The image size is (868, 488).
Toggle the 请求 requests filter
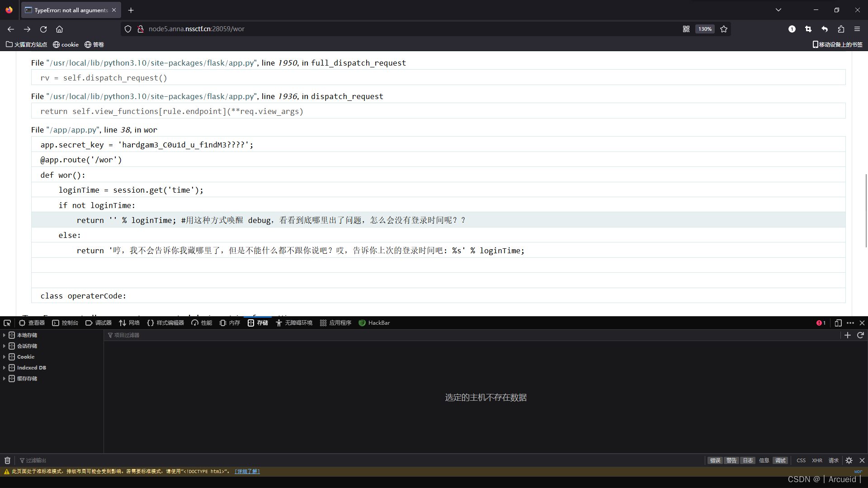833,460
